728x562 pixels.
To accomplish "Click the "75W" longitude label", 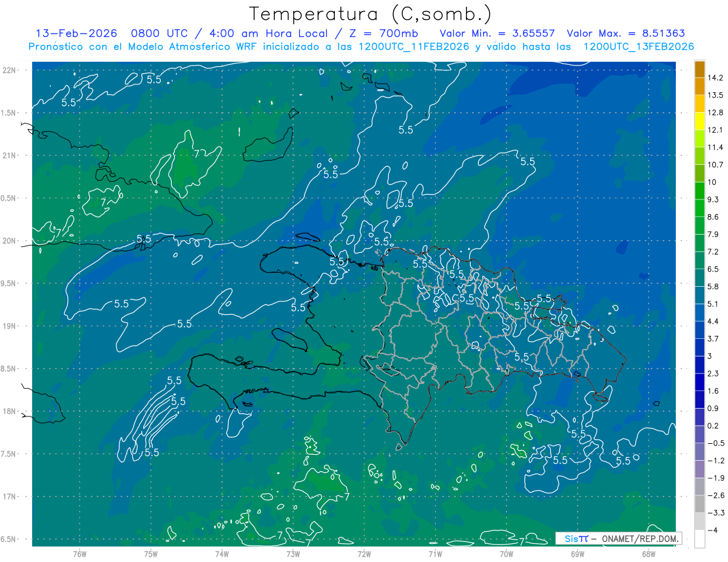I will 150,554.
